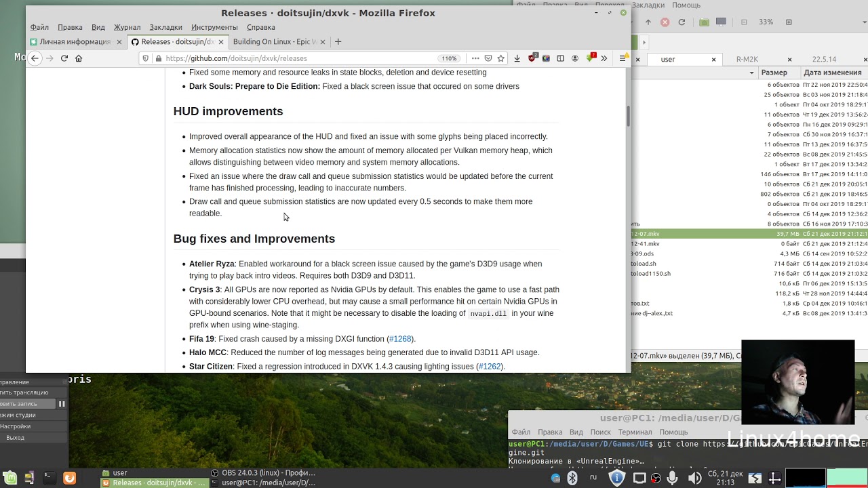Open the display tray icon
868x488 pixels.
(x=639, y=478)
